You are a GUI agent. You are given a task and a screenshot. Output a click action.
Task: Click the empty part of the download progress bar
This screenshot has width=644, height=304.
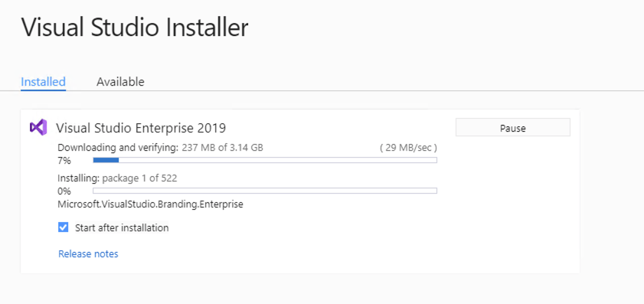pos(278,160)
